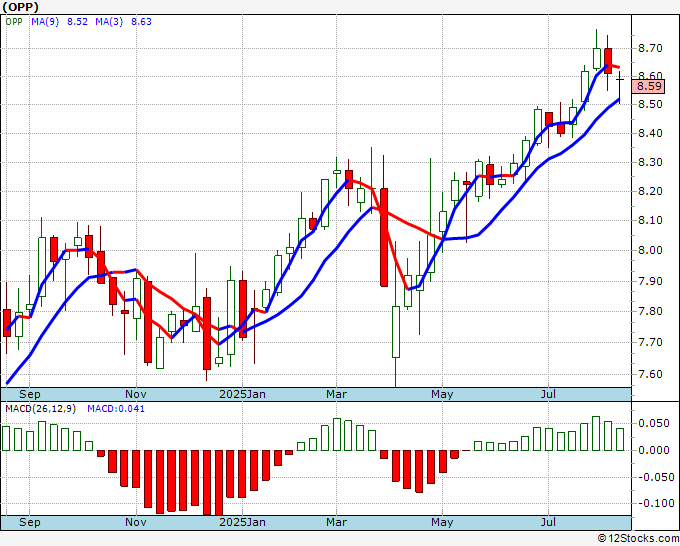Click the 7.70 price axis label
680x546 pixels.
click(650, 343)
